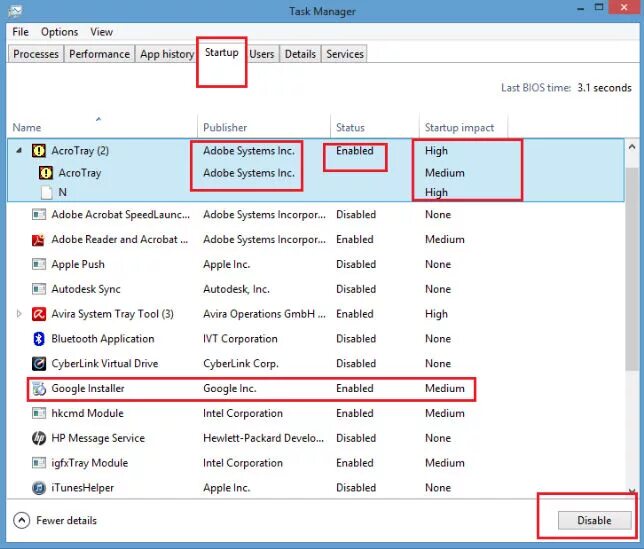Click the iTunesHelper icon
Image resolution: width=644 pixels, height=549 pixels.
(x=39, y=488)
